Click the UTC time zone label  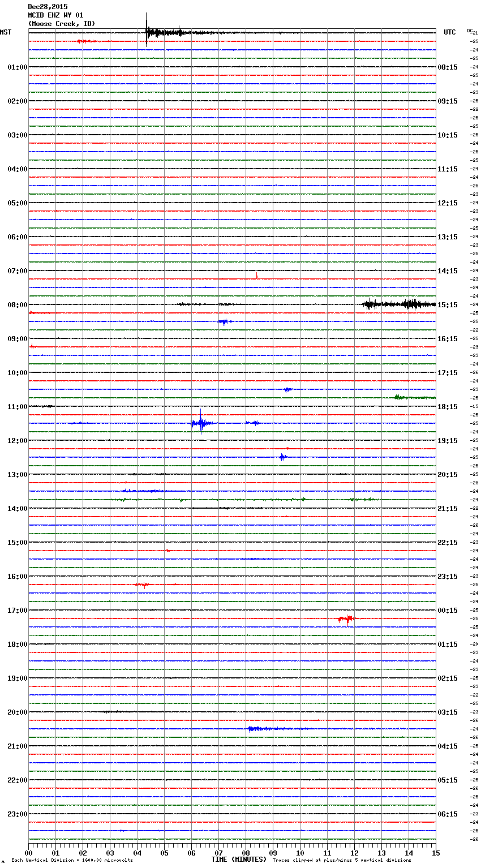(x=450, y=32)
